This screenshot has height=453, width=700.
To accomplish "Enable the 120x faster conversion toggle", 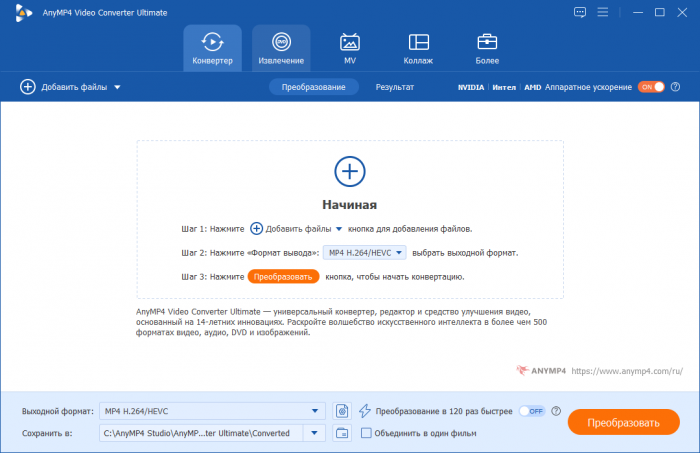I will (531, 411).
